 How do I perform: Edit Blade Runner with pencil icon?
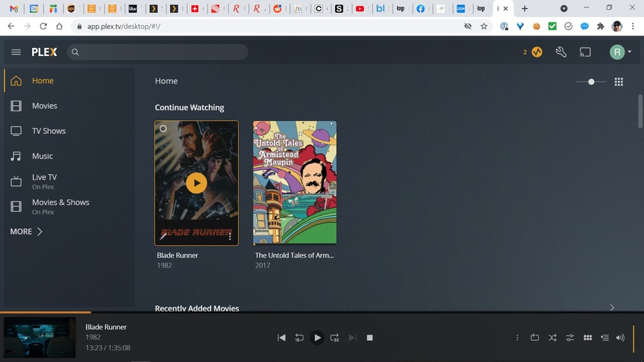tap(163, 237)
